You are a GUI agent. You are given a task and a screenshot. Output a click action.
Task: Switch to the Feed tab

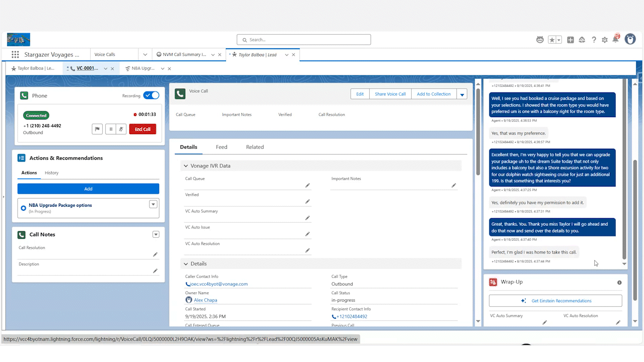point(221,147)
